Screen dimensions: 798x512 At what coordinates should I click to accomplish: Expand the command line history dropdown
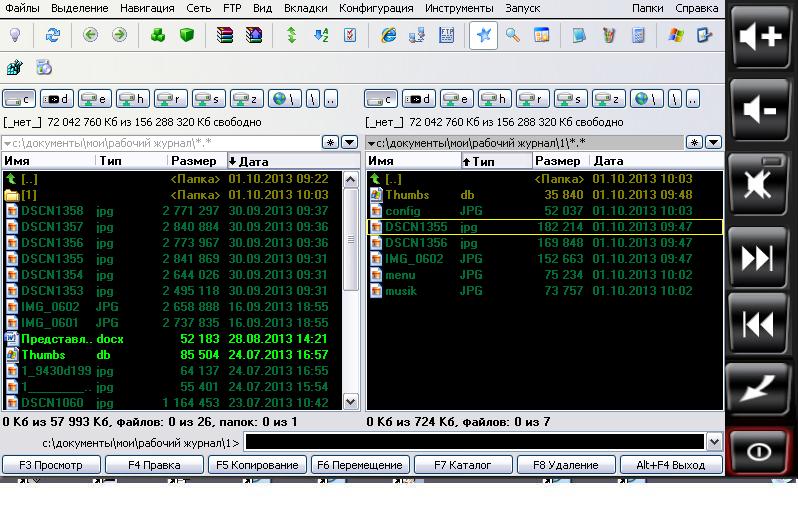713,442
